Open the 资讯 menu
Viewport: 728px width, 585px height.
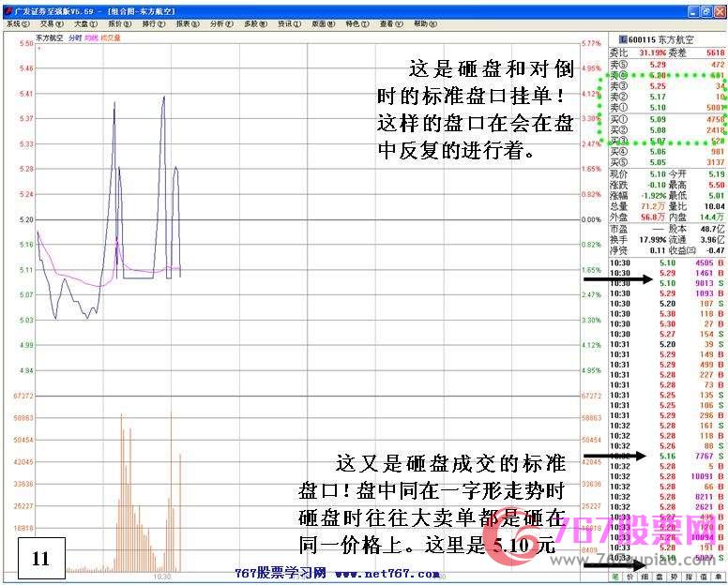(x=289, y=23)
